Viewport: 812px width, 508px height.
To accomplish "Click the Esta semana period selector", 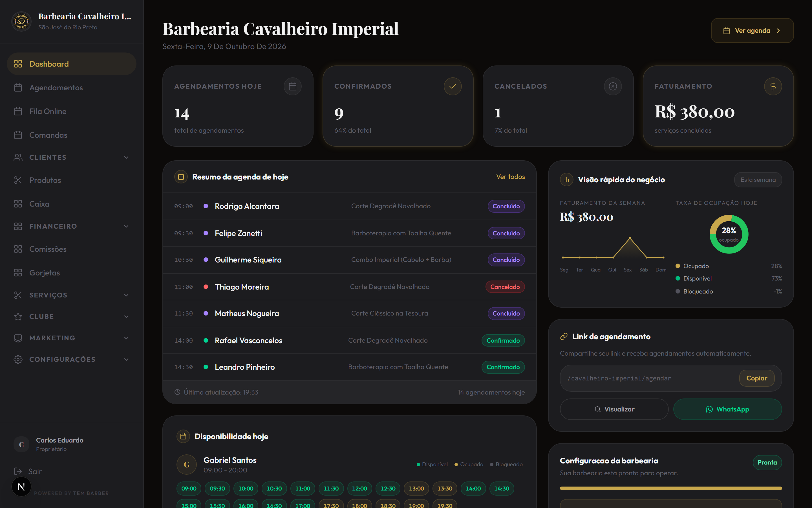I will [x=758, y=180].
